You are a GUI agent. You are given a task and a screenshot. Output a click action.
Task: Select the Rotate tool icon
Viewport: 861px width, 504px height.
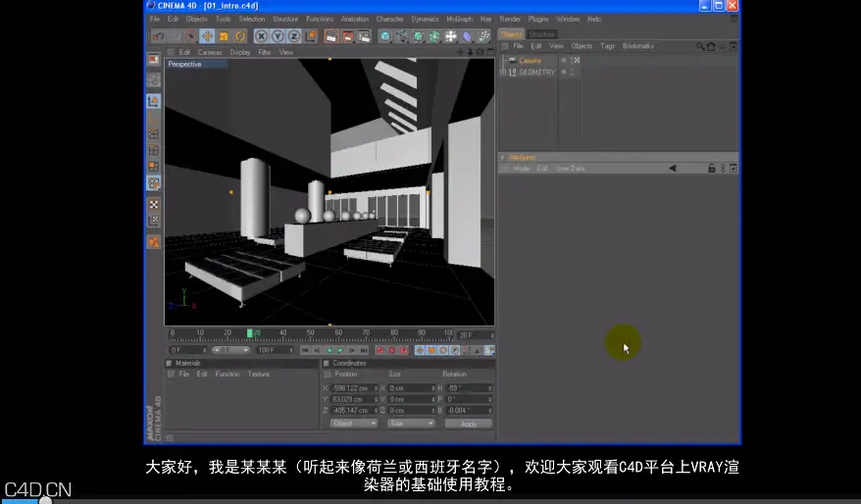click(x=240, y=37)
